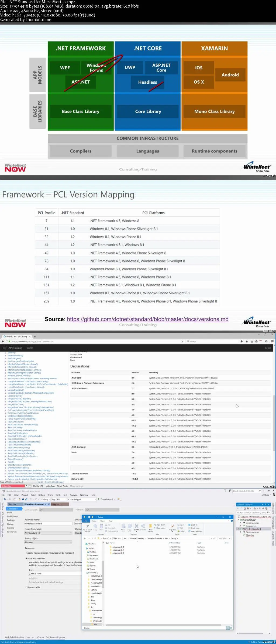
Task: Open the Signing project settings tab
Action: [11, 528]
